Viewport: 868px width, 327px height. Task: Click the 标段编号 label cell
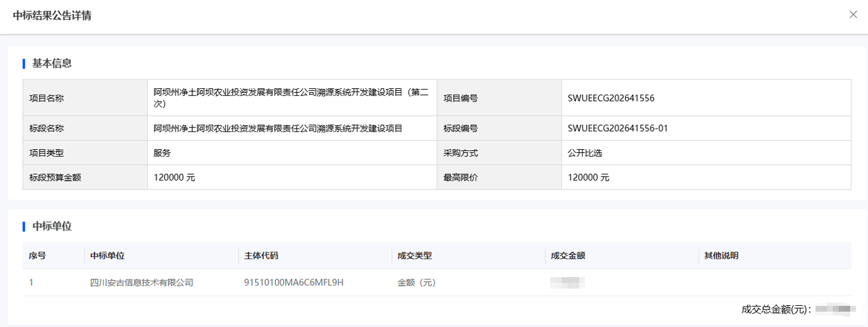pos(499,128)
